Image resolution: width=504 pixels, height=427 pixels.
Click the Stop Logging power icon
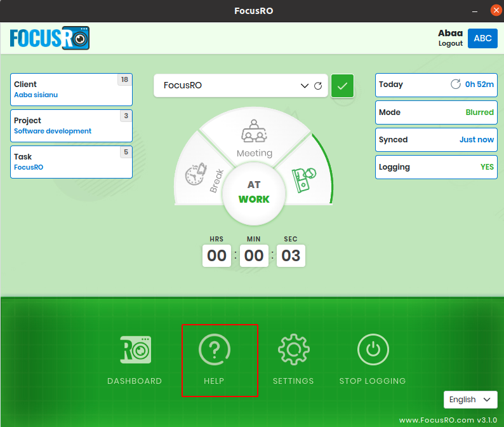(373, 349)
